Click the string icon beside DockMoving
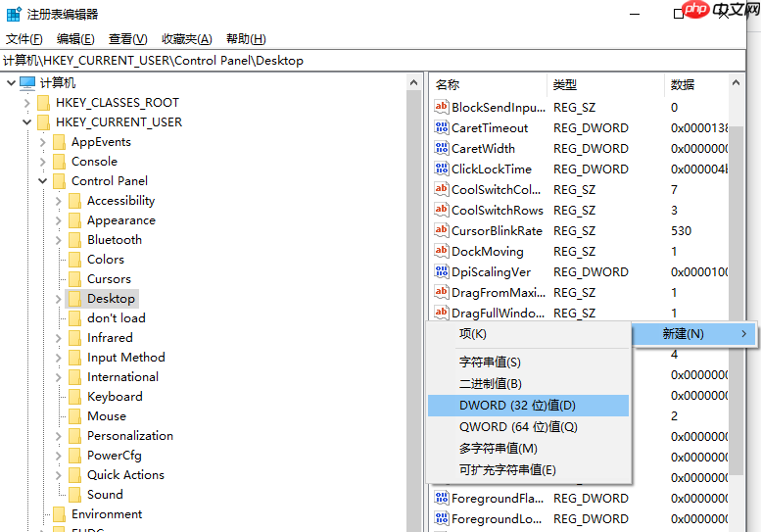Screen dimensions: 761x532 (x=441, y=251)
